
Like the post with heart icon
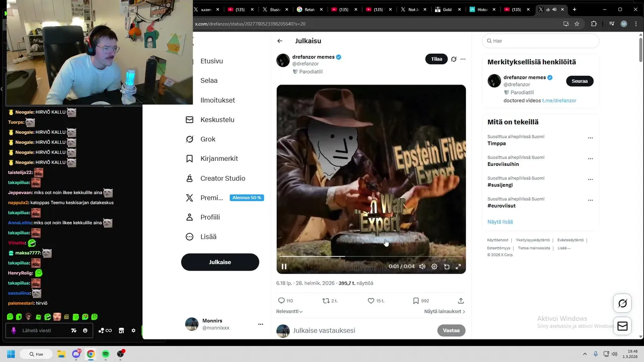click(x=371, y=301)
